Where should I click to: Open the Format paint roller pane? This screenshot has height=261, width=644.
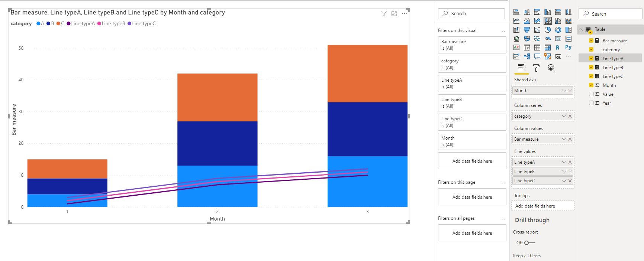tap(536, 68)
